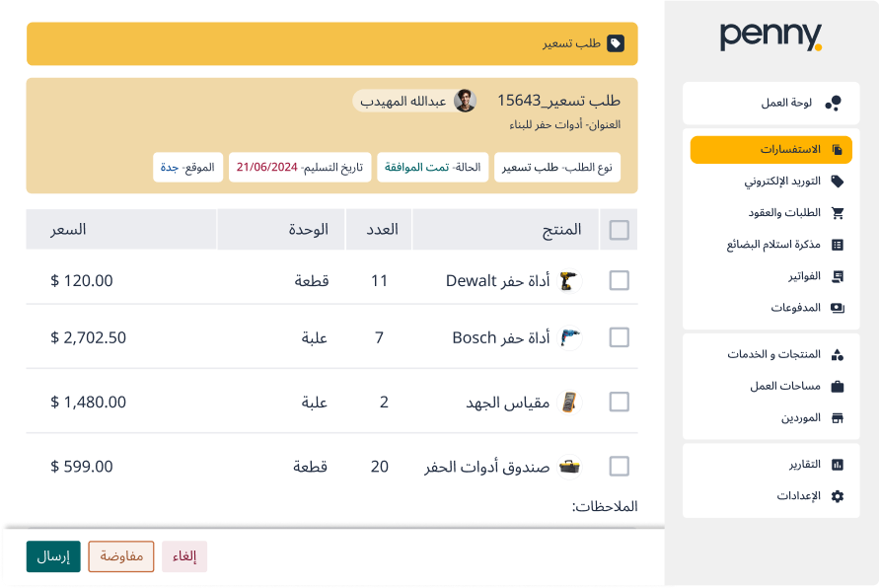The width and height of the screenshot is (879, 588).
Task: Toggle the select-all checkbox in table header
Action: [620, 230]
